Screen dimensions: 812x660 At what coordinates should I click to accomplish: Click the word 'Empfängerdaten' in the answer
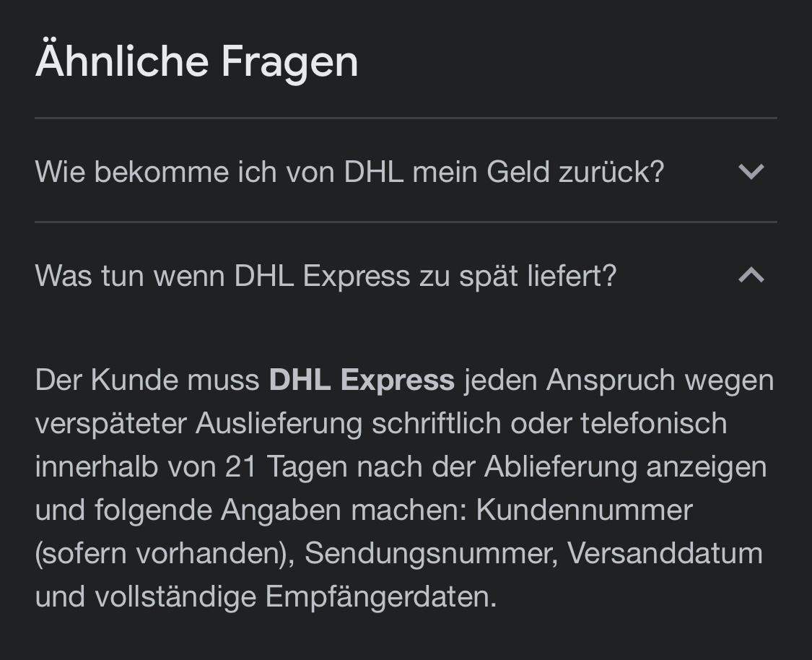tap(380, 596)
